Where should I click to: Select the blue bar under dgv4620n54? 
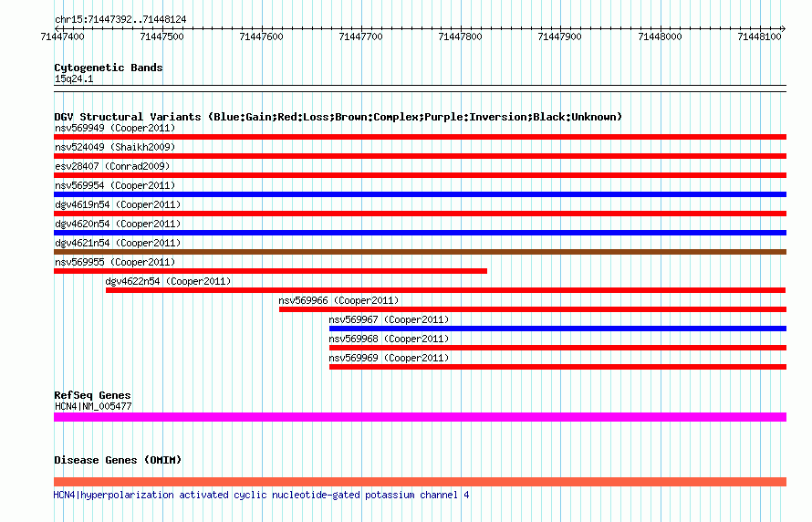pos(420,233)
